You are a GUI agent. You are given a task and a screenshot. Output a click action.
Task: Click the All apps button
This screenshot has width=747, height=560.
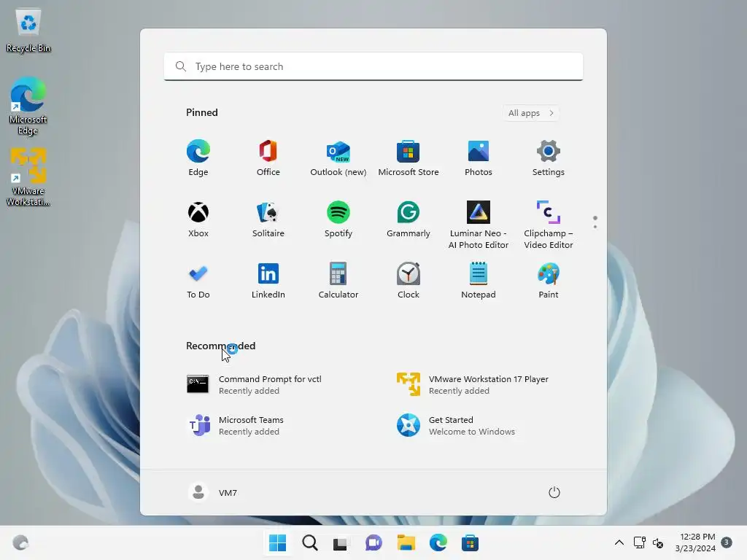(x=531, y=113)
